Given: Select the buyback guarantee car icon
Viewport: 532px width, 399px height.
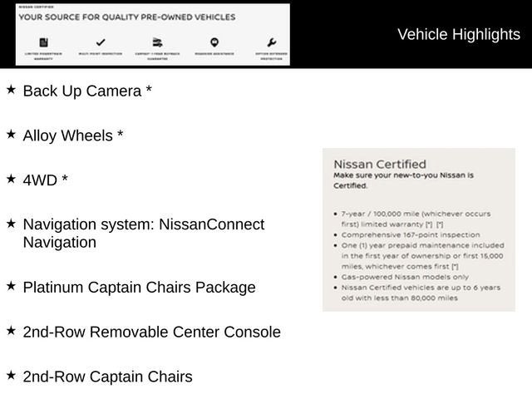Looking at the screenshot, I should coord(157,42).
